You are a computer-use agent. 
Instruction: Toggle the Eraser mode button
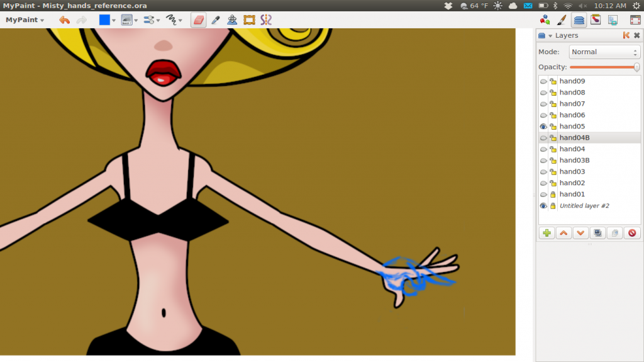click(198, 20)
